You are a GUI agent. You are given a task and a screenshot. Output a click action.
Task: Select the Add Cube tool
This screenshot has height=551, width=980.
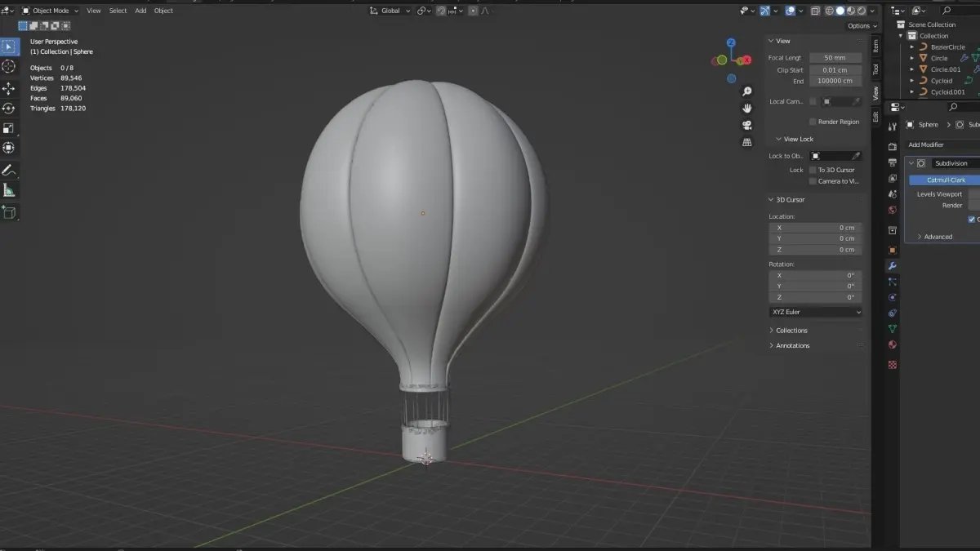click(x=9, y=212)
